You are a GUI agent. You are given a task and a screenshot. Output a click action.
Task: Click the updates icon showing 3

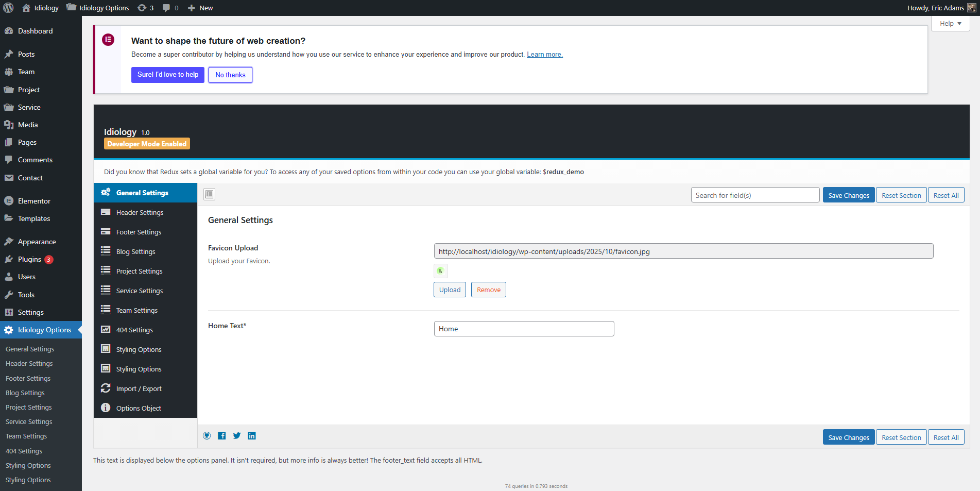tap(145, 8)
